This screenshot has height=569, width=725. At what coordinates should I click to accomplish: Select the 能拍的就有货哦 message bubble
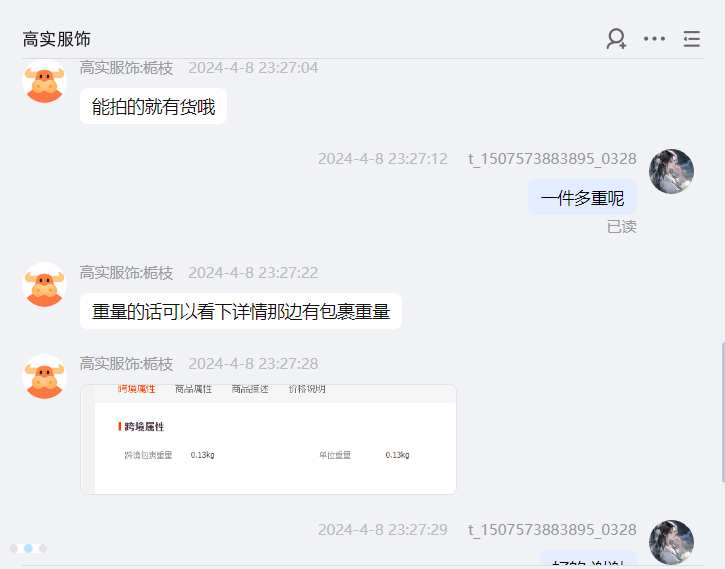point(154,106)
